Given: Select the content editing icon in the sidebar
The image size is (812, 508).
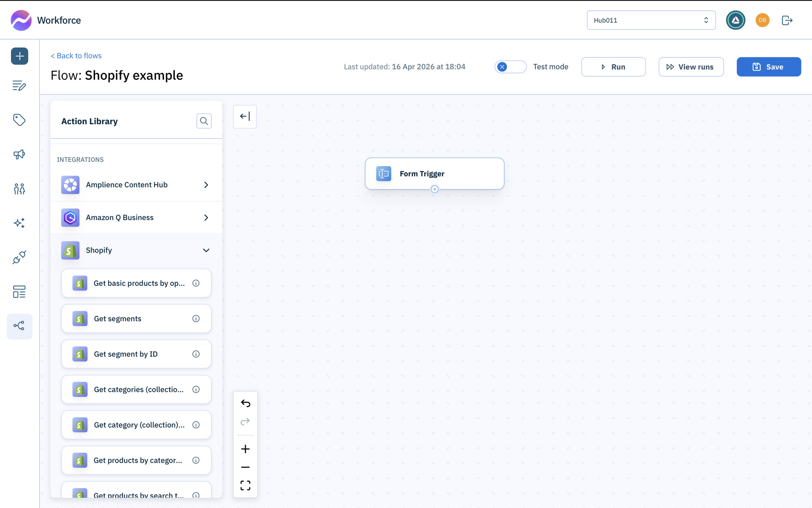Looking at the screenshot, I should (19, 85).
